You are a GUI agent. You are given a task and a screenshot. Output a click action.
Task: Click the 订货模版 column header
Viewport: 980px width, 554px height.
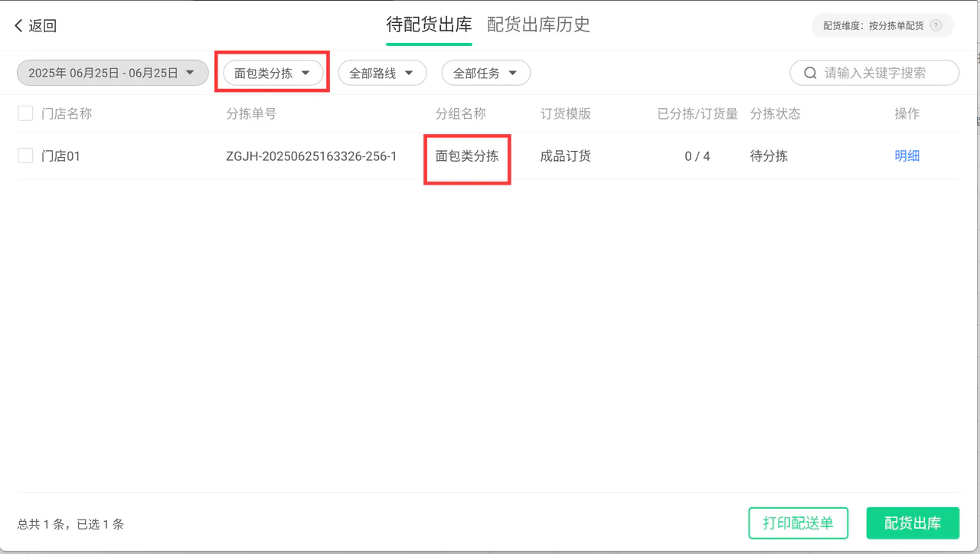[566, 113]
